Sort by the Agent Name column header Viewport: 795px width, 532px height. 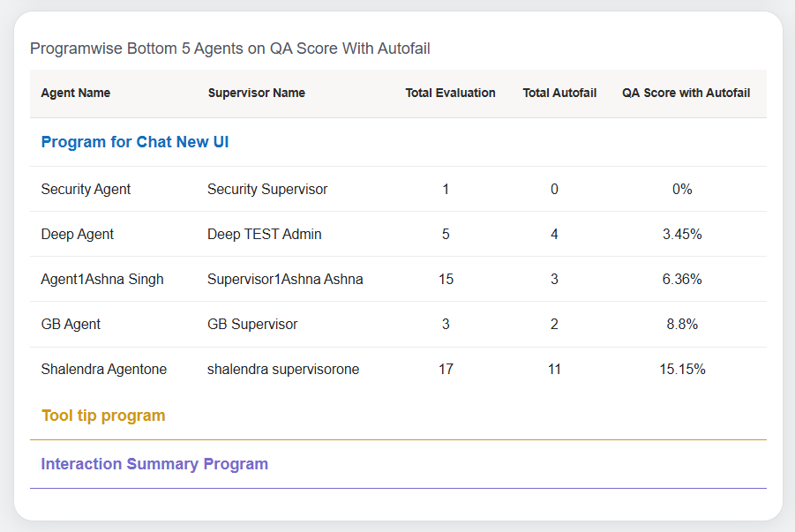(x=76, y=93)
